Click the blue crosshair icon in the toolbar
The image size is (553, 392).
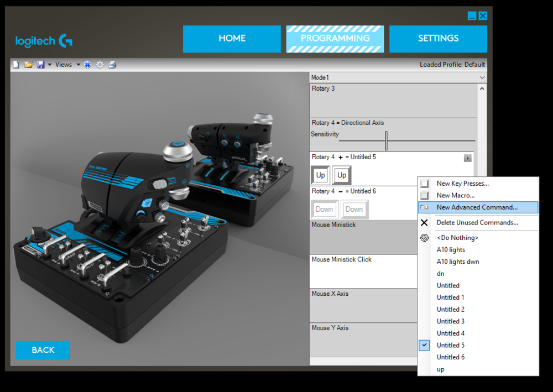coord(87,65)
